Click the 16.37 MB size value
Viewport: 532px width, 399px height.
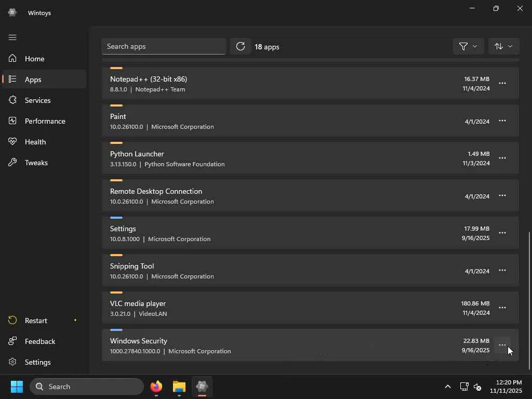tap(477, 79)
